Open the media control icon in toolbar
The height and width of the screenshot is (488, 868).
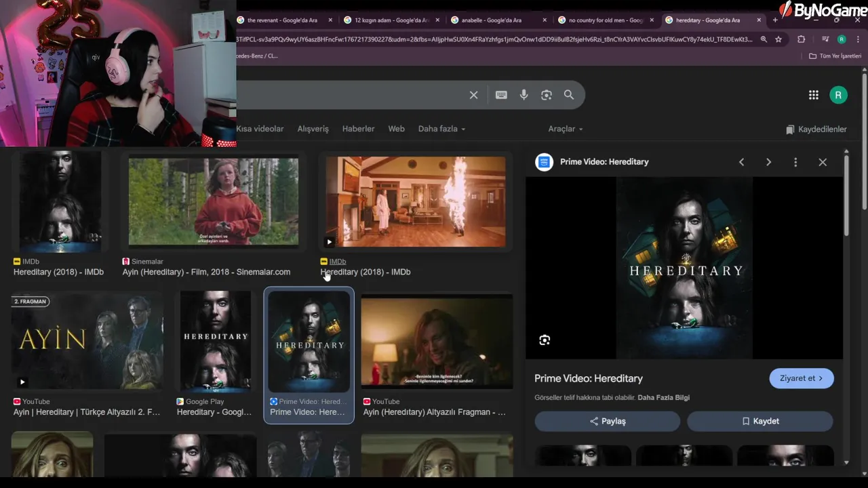[825, 39]
